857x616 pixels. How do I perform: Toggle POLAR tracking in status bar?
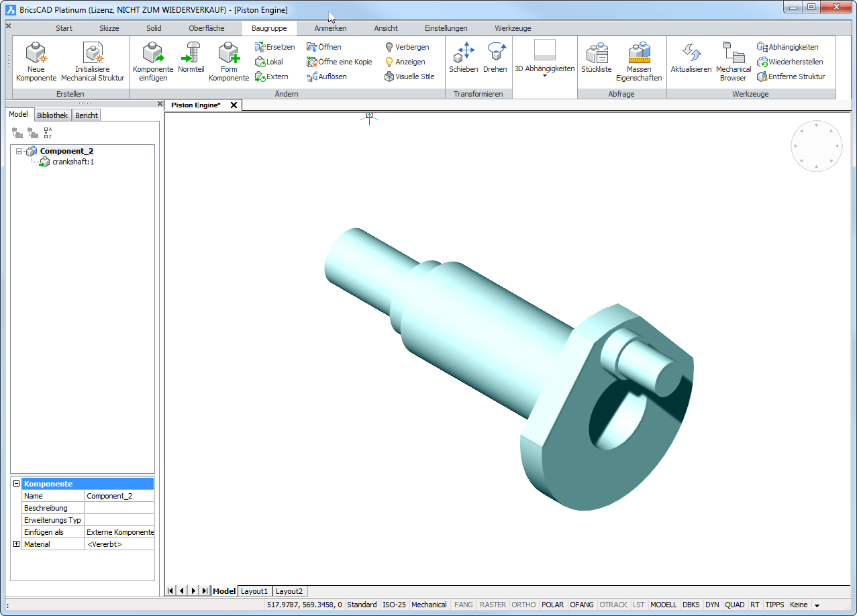553,605
